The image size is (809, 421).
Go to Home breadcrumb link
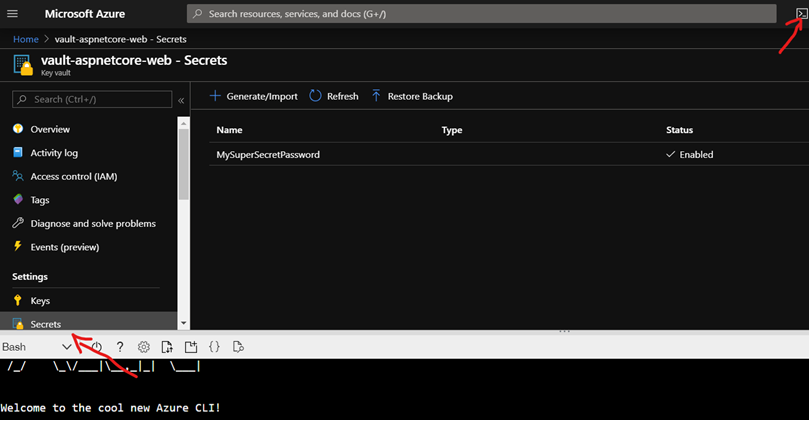click(26, 39)
